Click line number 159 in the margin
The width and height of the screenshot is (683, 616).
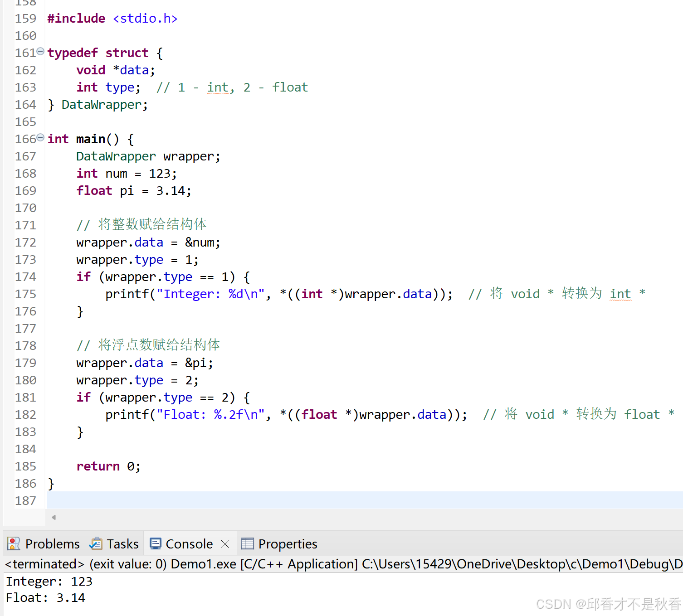pos(25,18)
